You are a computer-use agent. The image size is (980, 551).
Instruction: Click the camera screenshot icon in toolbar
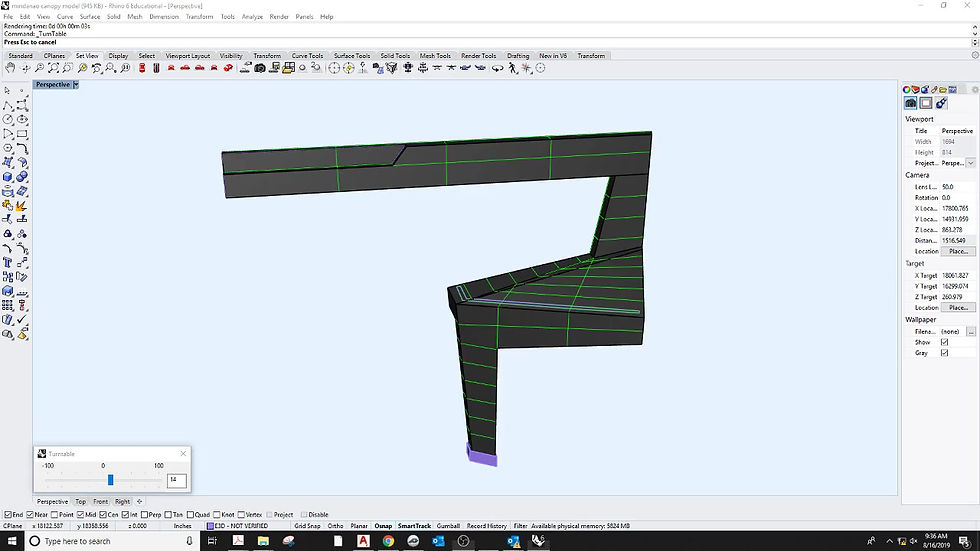260,68
